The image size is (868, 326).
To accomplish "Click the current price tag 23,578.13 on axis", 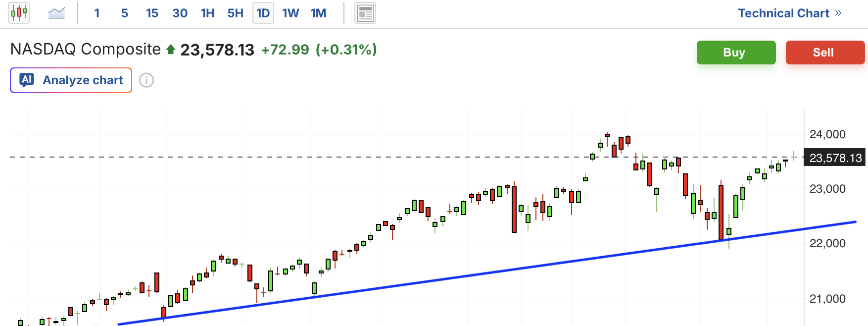I will tap(835, 158).
